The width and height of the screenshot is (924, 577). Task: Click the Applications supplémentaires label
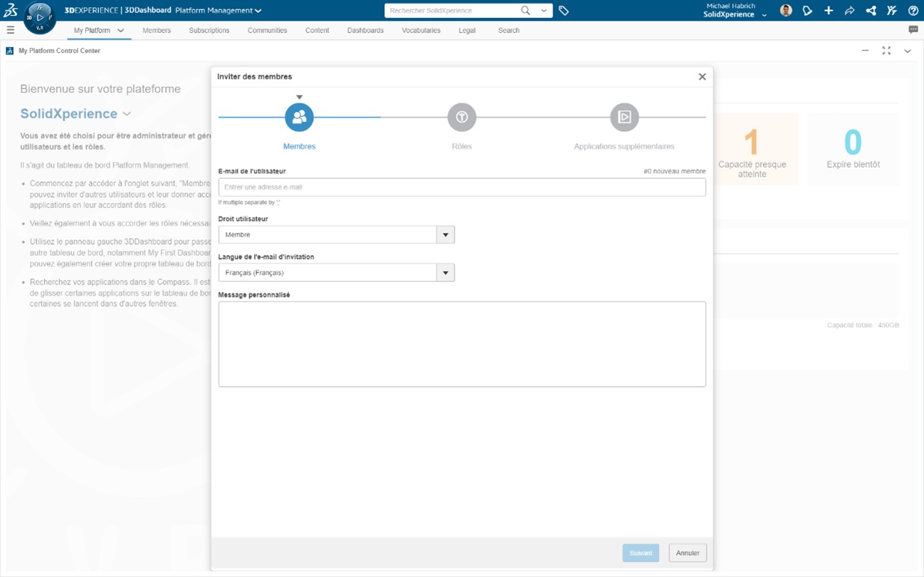tap(624, 147)
